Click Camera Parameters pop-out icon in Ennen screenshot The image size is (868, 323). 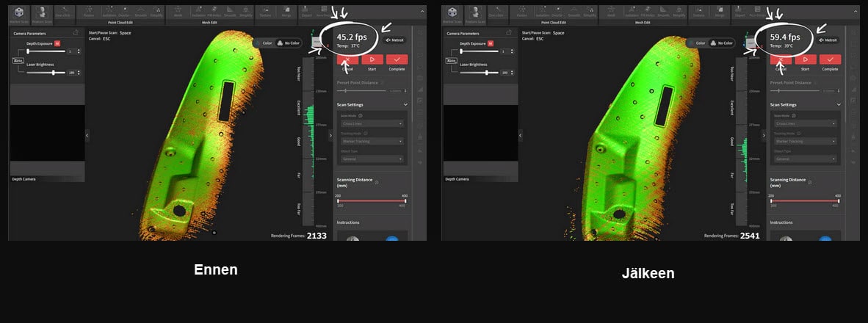tap(76, 33)
